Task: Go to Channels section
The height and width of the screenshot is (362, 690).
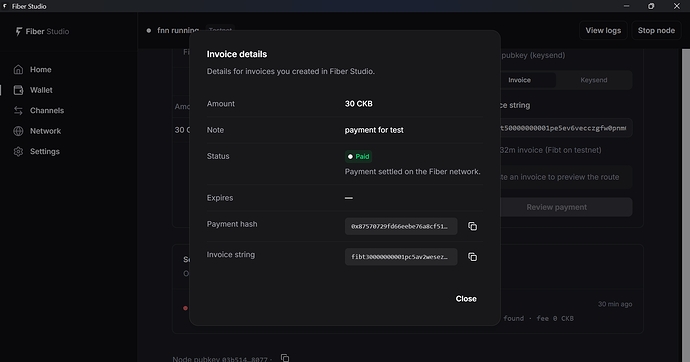Action: pyautogui.click(x=47, y=110)
